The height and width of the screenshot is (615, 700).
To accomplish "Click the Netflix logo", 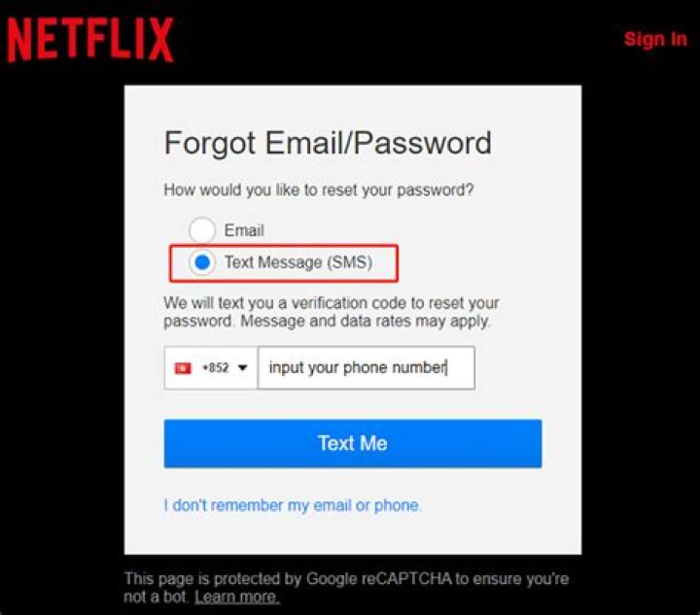I will (90, 40).
